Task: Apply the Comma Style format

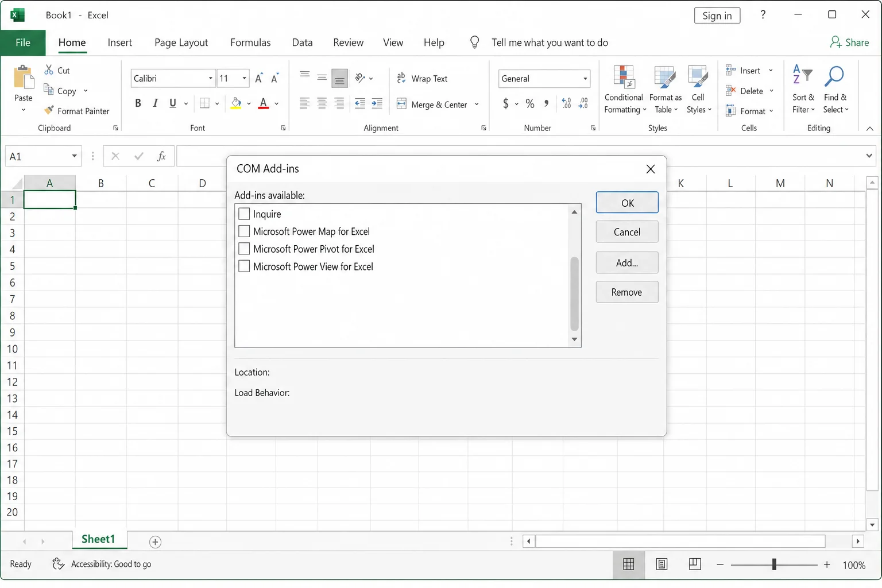Action: [x=546, y=103]
